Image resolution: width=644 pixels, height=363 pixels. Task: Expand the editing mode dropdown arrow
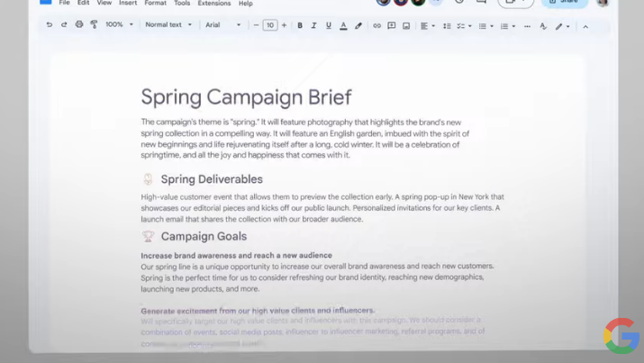point(568,27)
